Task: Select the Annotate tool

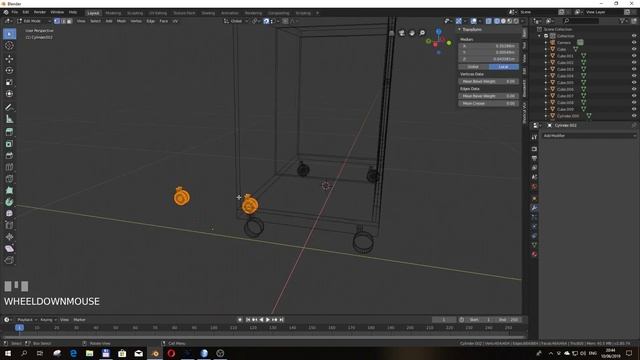Action: (9, 107)
